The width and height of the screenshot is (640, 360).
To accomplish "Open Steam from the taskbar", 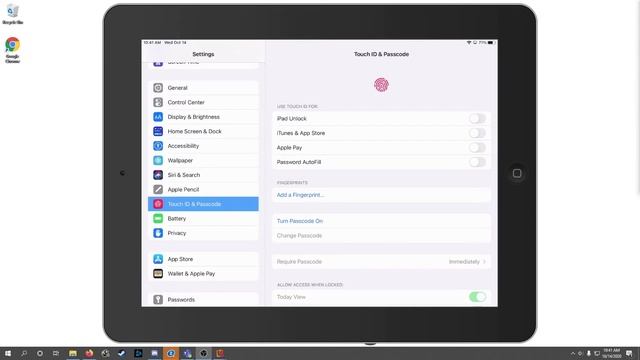I will click(x=122, y=353).
